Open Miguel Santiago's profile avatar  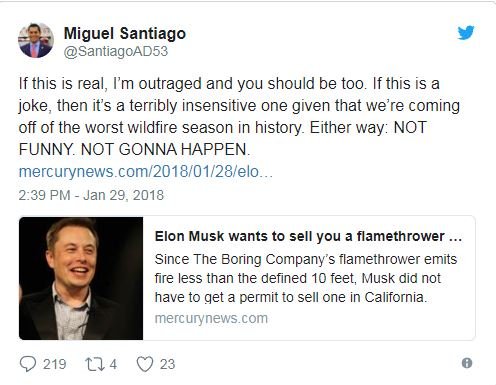tap(36, 40)
